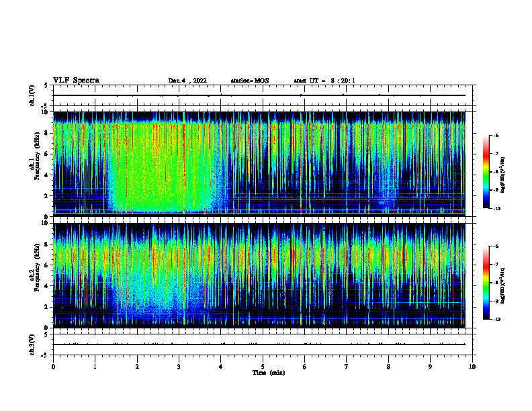Pick the ch.2 spectrogram color scale bar
The height and width of the screenshot is (411, 532).
[x=486, y=283]
